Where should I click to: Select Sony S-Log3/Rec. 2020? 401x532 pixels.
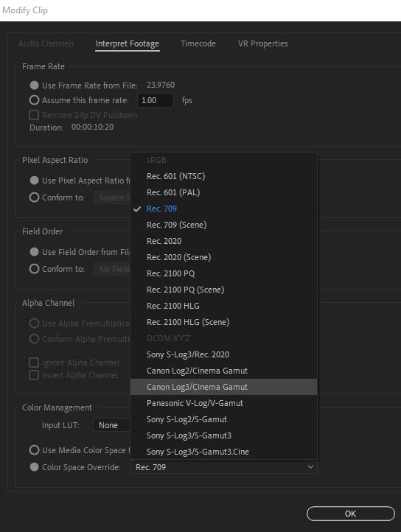[x=224, y=354]
